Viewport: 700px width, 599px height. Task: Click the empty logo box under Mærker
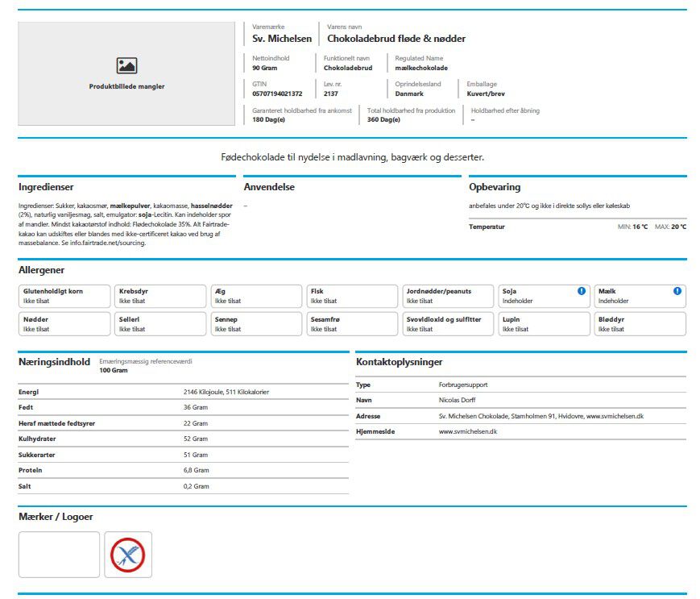coord(59,555)
